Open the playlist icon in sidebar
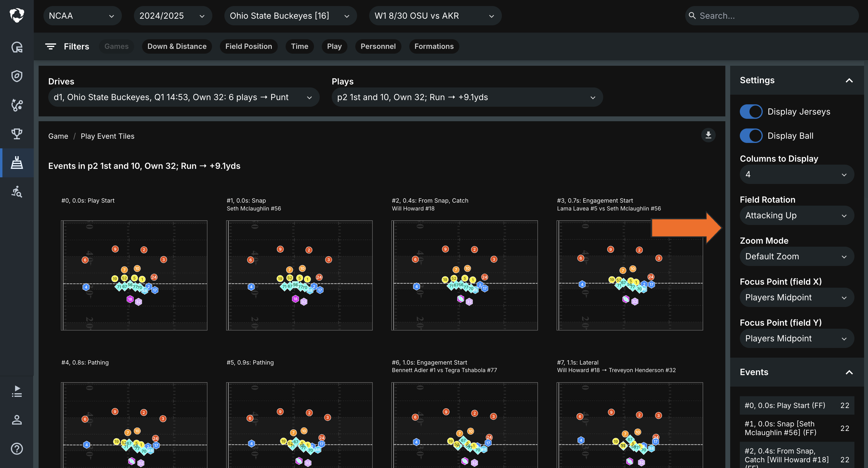The height and width of the screenshot is (468, 868). pos(17,391)
